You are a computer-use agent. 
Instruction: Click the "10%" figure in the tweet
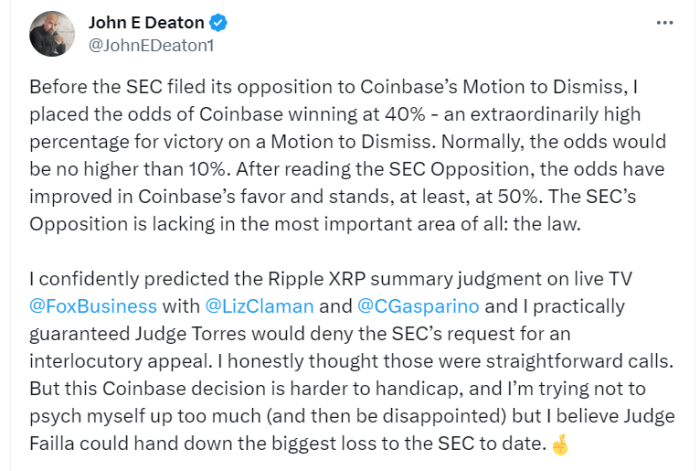207,169
